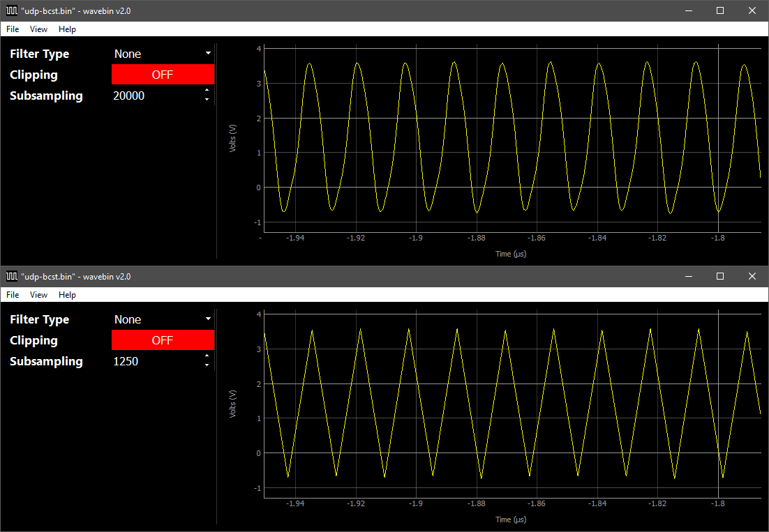769x532 pixels.
Task: Increase the Subsampling value of 20000 with the up arrow
Action: click(x=207, y=91)
